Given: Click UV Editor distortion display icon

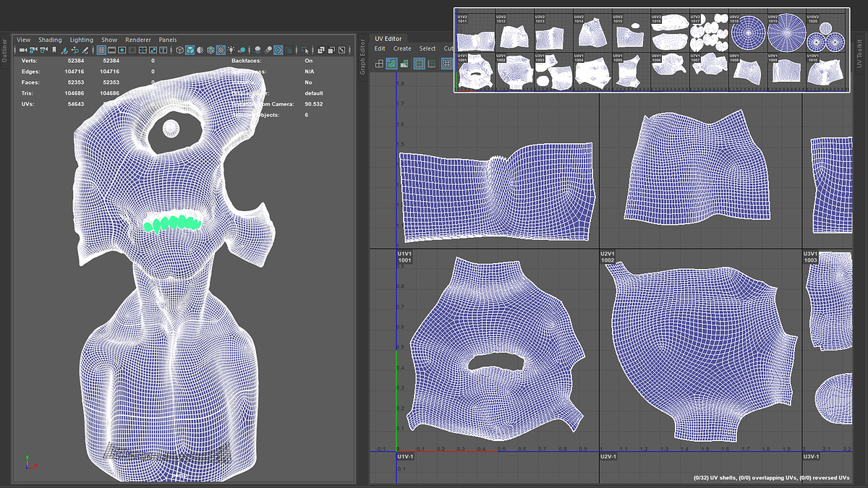Looking at the screenshot, I should coord(404,64).
